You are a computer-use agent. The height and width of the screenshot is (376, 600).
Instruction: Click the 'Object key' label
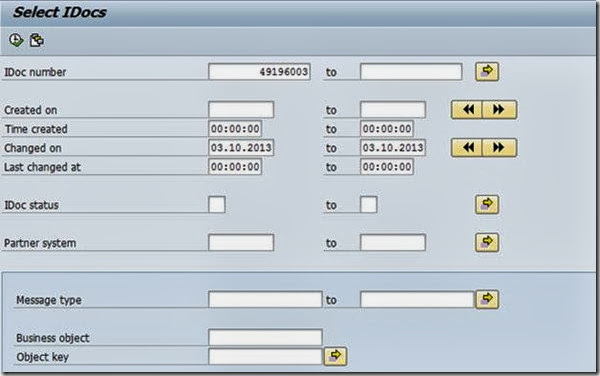[42, 357]
